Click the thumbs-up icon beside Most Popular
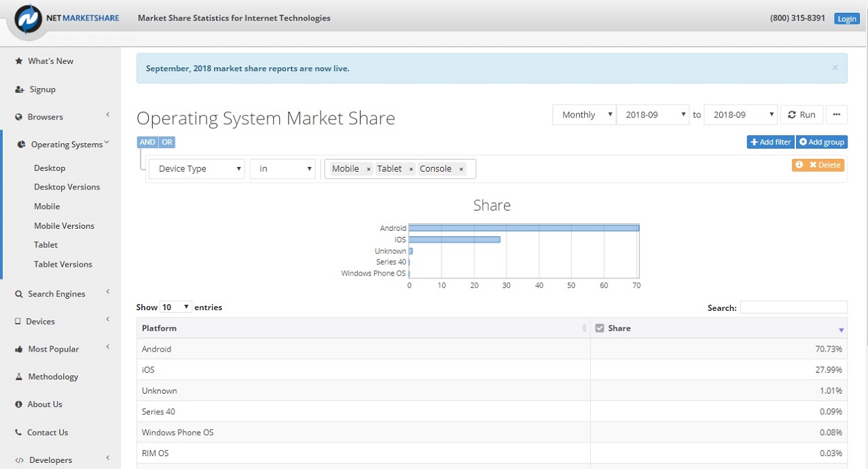This screenshot has height=469, width=868. point(19,350)
